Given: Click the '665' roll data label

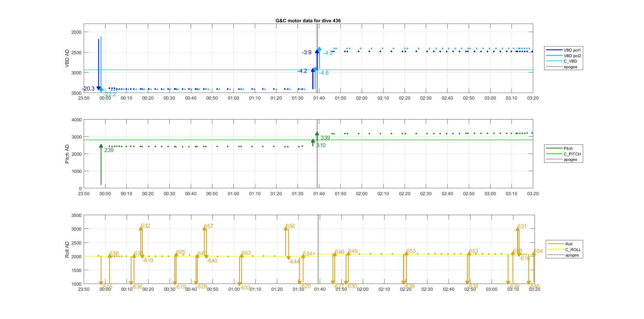Looking at the screenshot, I should point(181,252).
